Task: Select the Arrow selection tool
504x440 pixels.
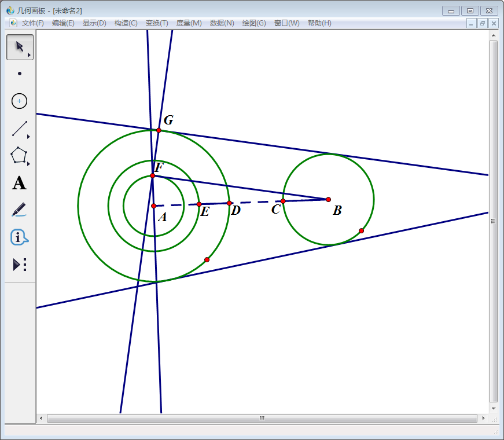Action: (x=20, y=47)
